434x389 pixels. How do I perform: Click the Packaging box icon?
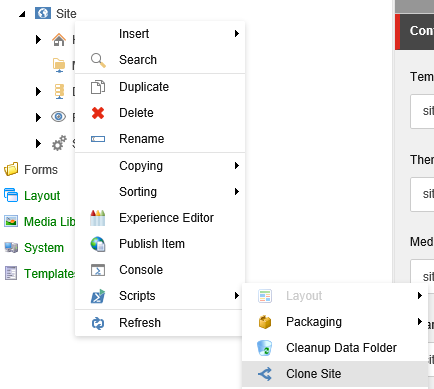pyautogui.click(x=265, y=322)
